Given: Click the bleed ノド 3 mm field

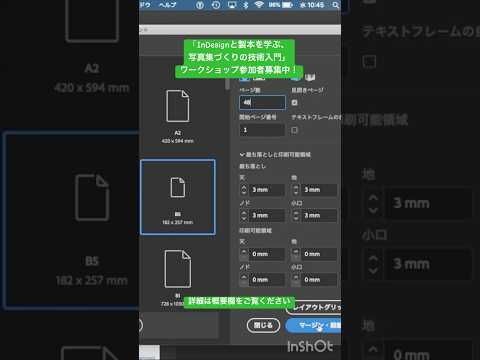Looking at the screenshot, I should pos(267,215).
